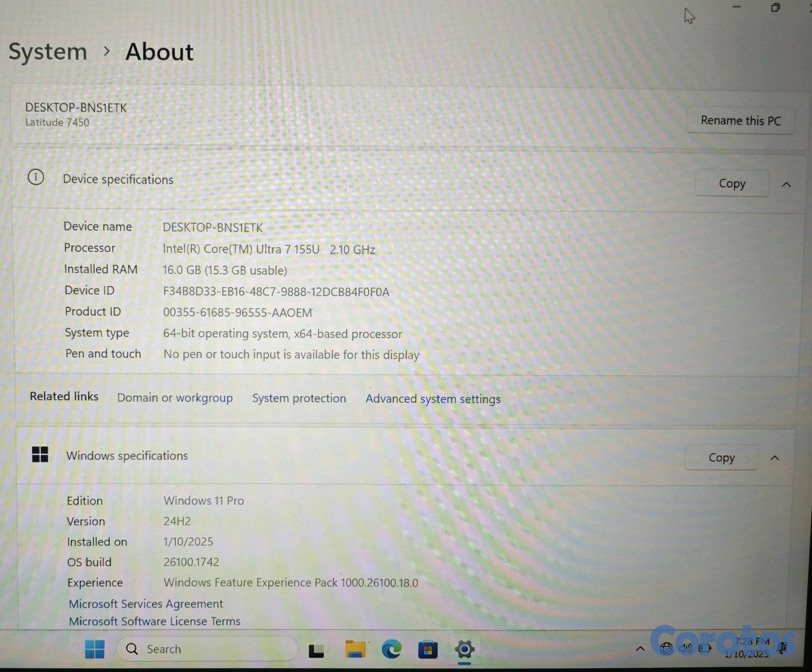Click the taskbar Search box
The height and width of the screenshot is (672, 812).
tap(207, 649)
